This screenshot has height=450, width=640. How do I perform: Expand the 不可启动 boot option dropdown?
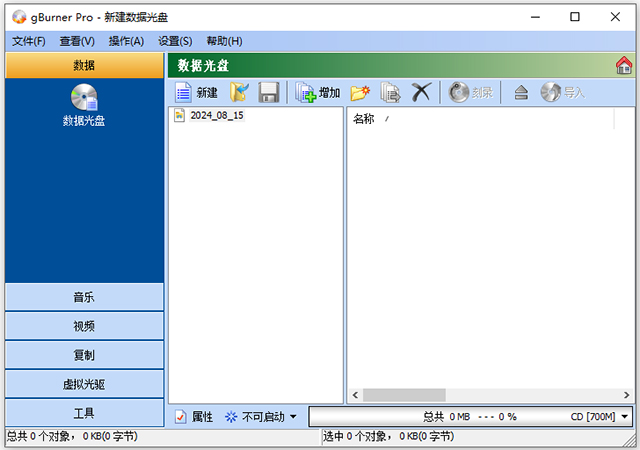pos(293,417)
